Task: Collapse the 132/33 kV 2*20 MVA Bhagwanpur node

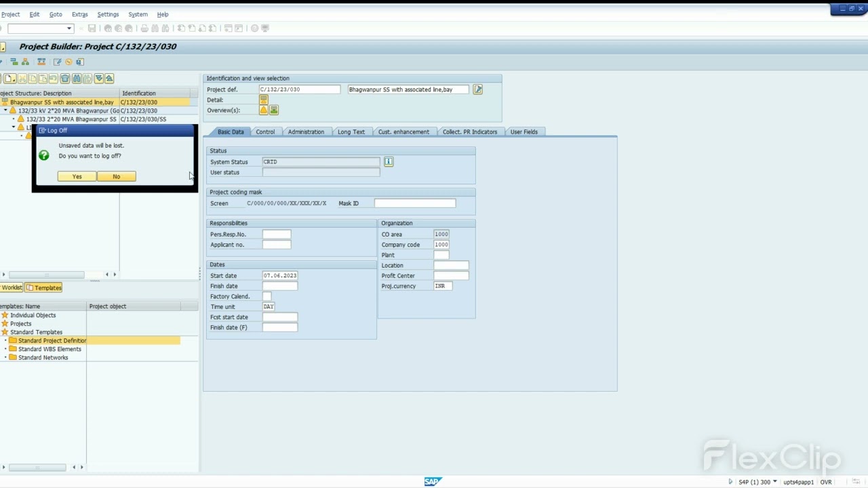Action: 5,110
